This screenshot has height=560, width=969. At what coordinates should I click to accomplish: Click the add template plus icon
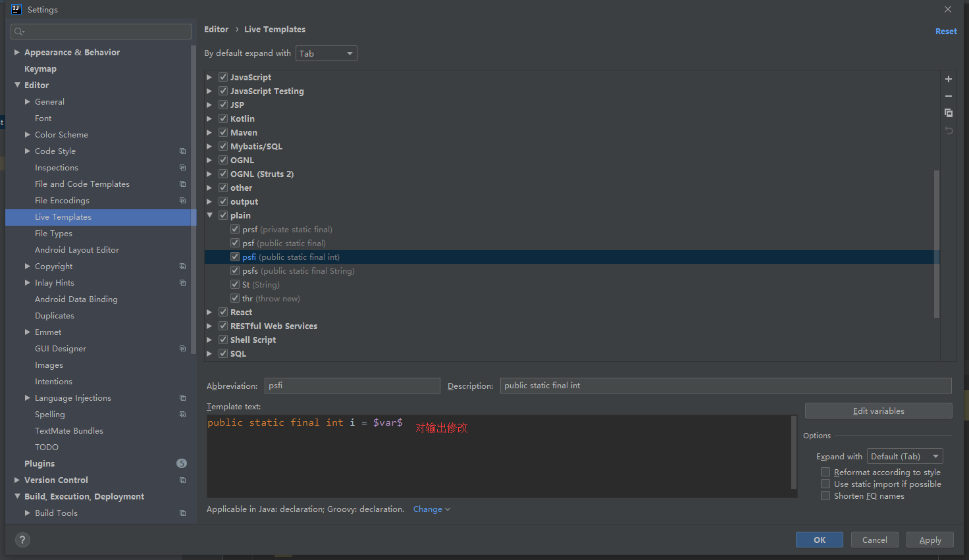949,79
